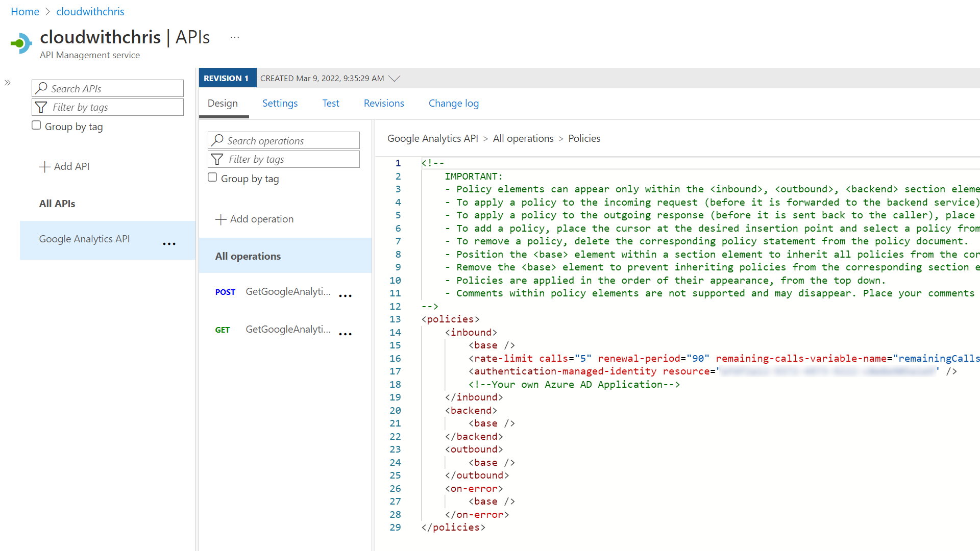Click the Search APIs magnifier icon
Image resolution: width=980 pixels, height=551 pixels.
[41, 88]
